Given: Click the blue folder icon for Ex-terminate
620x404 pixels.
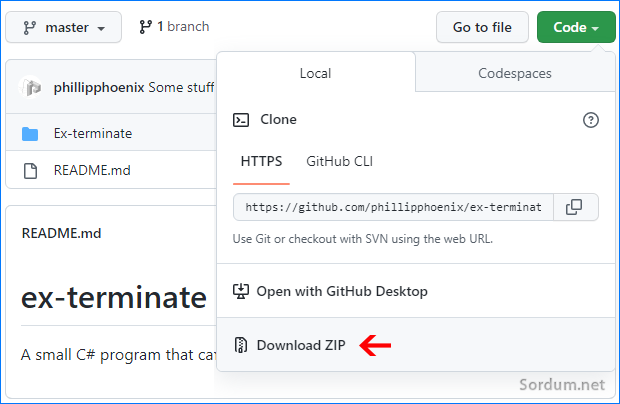Looking at the screenshot, I should pyautogui.click(x=30, y=134).
